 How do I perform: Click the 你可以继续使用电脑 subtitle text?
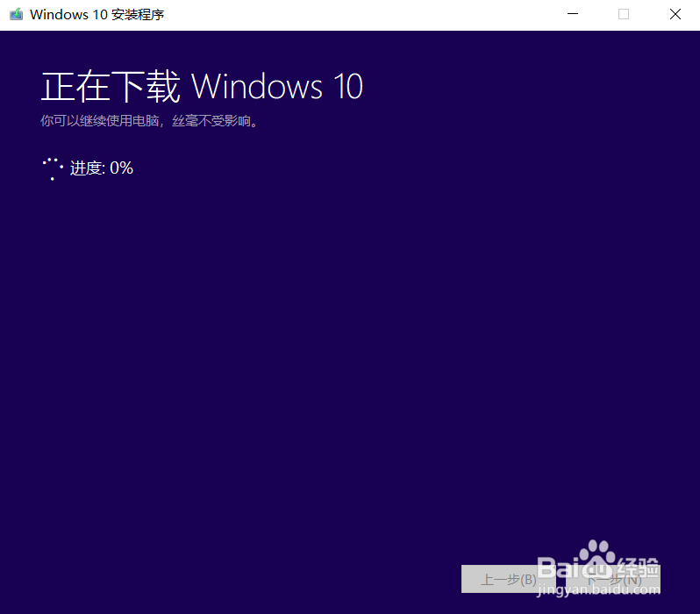[99, 120]
